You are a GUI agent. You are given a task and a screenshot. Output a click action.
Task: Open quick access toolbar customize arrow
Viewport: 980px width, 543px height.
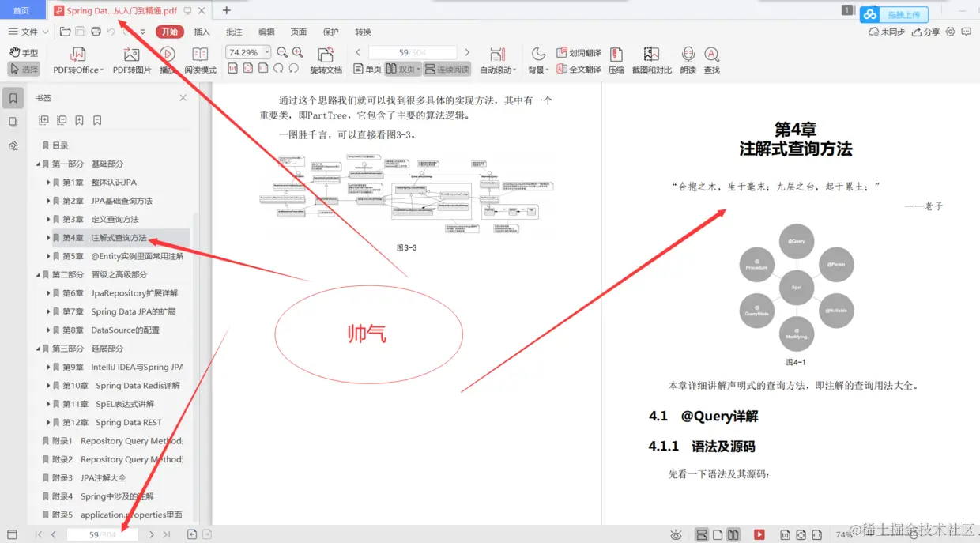[x=143, y=32]
